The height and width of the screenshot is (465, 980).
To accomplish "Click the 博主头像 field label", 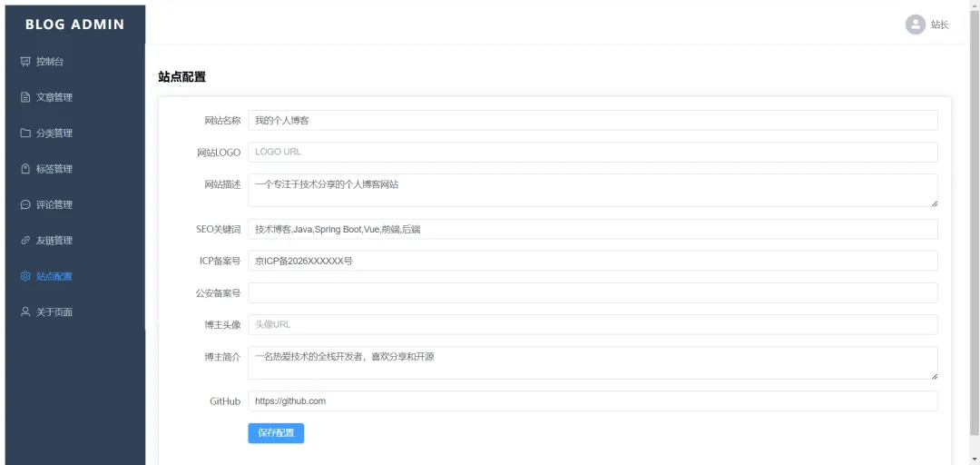I will [x=222, y=325].
